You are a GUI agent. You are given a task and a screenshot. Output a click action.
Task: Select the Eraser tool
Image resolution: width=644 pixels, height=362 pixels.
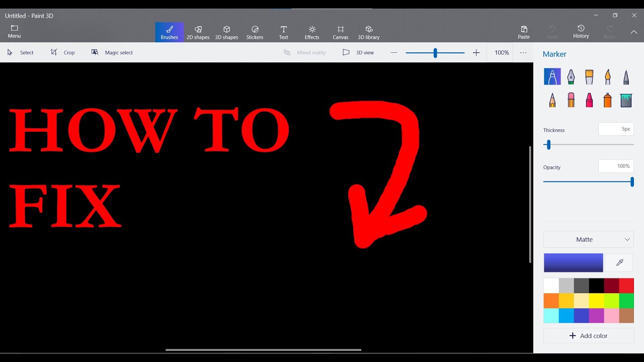pyautogui.click(x=571, y=100)
